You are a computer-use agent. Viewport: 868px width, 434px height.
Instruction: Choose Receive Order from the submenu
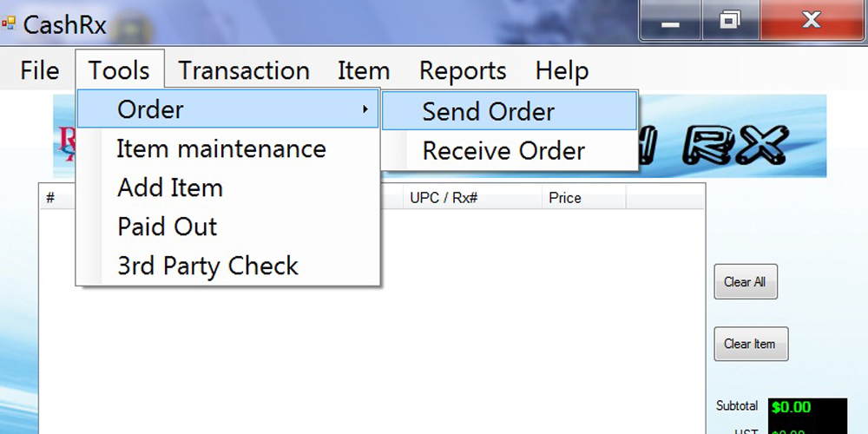point(510,150)
